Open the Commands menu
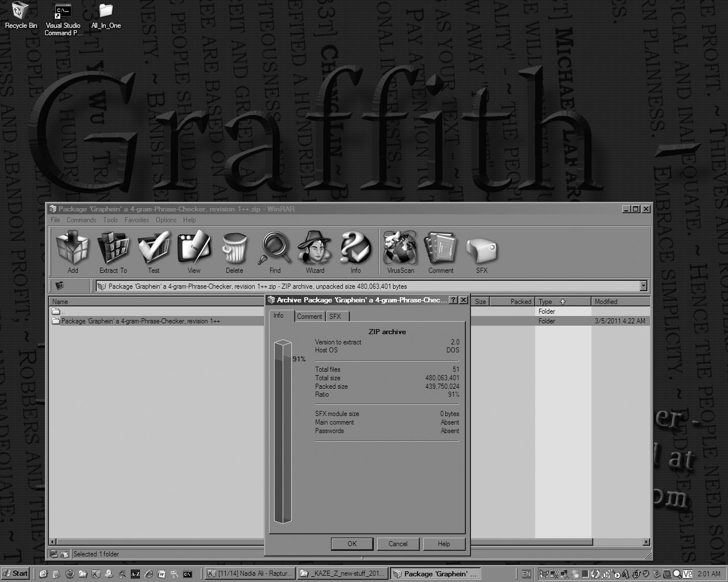Image resolution: width=728 pixels, height=582 pixels. pyautogui.click(x=81, y=220)
